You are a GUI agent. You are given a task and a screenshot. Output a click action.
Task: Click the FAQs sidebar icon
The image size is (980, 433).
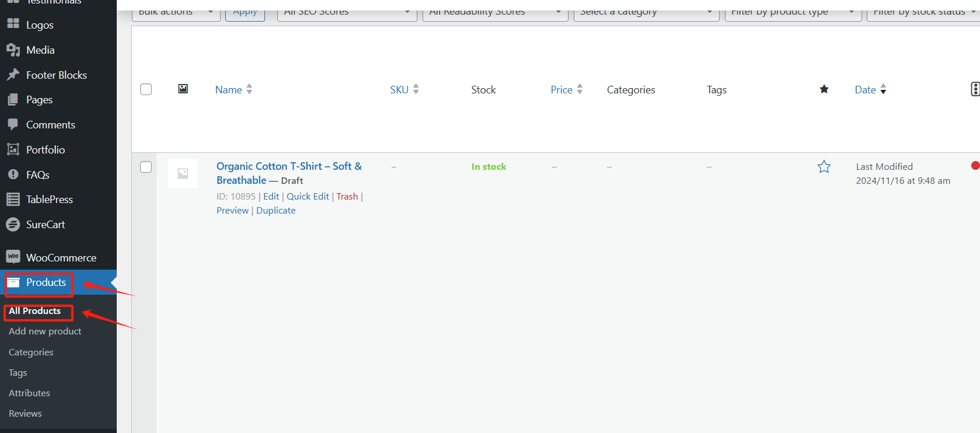pos(13,174)
